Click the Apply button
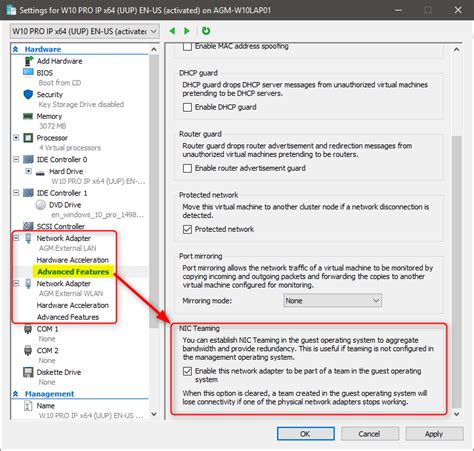The height and width of the screenshot is (451, 474). [x=434, y=434]
